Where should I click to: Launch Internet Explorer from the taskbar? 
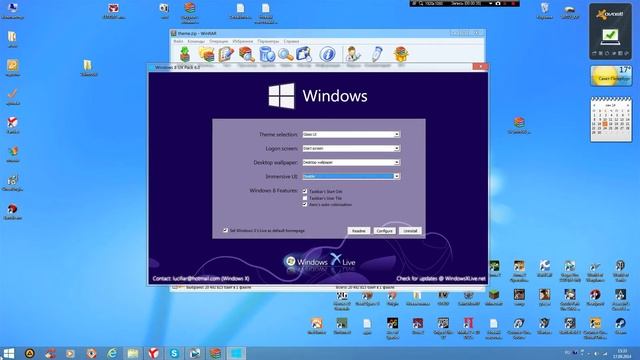click(112, 353)
